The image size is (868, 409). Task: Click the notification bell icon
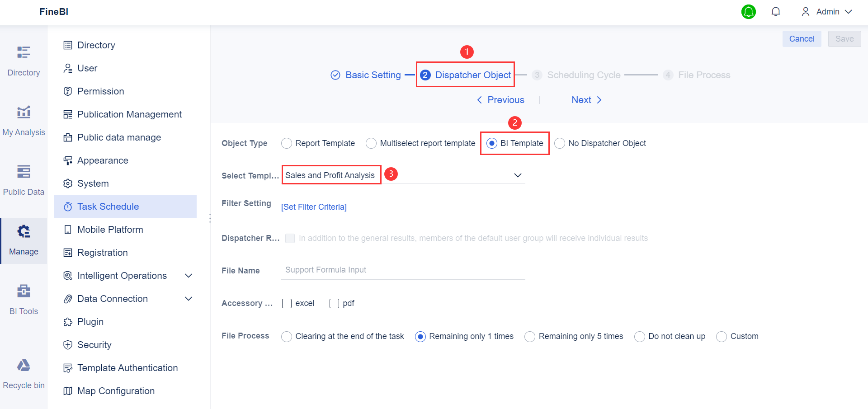[x=776, y=12]
